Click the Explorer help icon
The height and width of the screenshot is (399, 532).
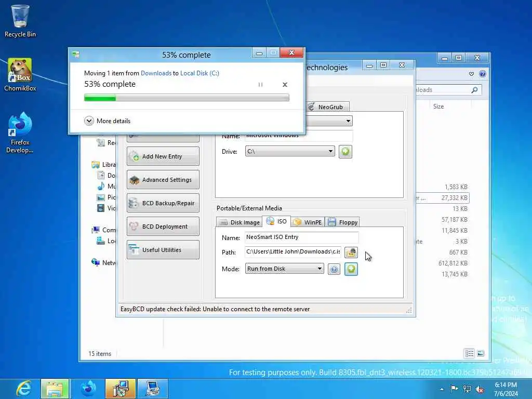point(483,74)
